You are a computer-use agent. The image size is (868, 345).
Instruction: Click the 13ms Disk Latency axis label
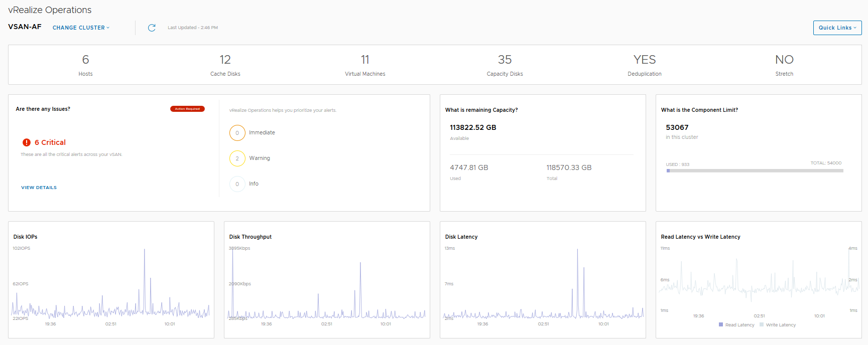click(x=450, y=248)
